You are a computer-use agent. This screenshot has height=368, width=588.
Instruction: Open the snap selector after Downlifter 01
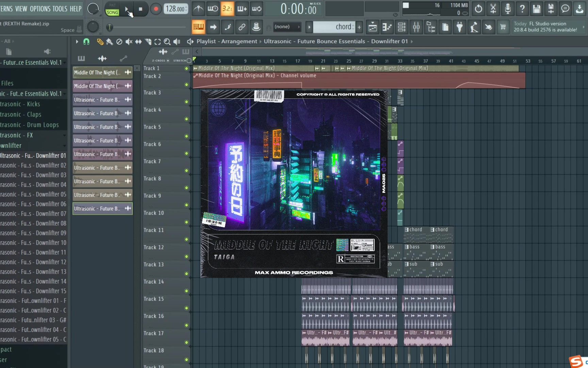(x=412, y=41)
